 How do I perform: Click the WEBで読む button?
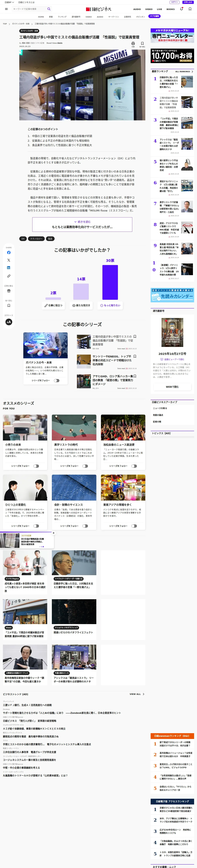[172, 387]
